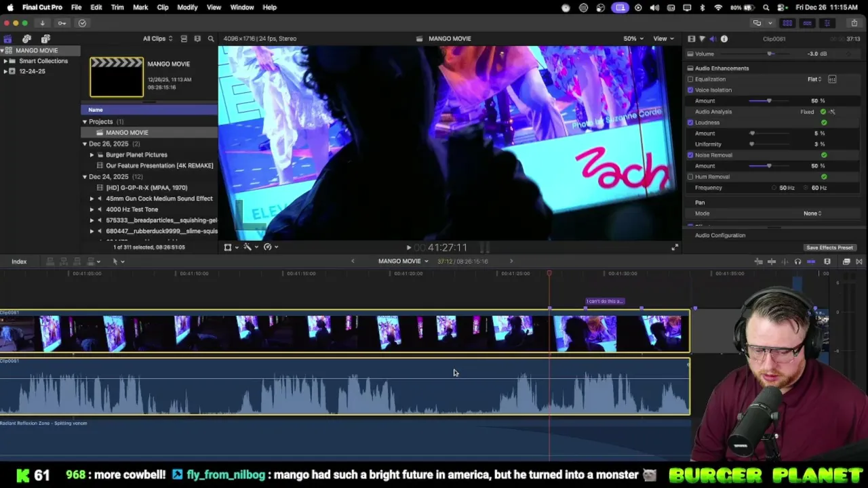Viewport: 868px width, 488px height.
Task: Collapse the Dec 24, 2025 group
Action: pos(85,177)
